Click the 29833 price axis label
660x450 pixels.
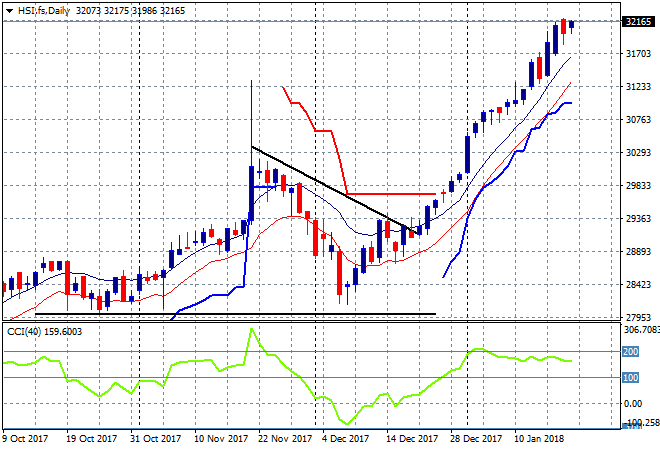pos(636,186)
